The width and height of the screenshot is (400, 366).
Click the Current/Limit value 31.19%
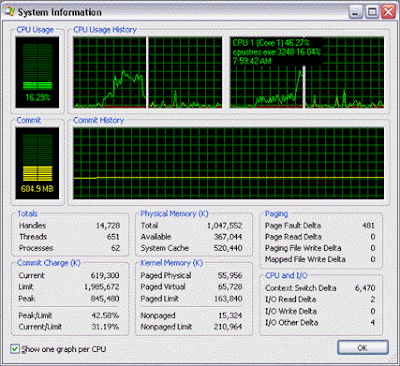[105, 327]
